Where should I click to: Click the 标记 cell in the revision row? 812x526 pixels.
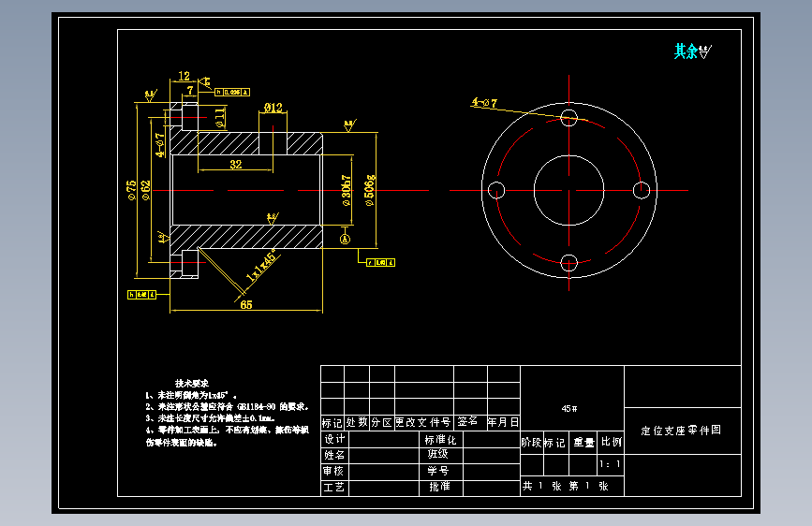[332, 422]
